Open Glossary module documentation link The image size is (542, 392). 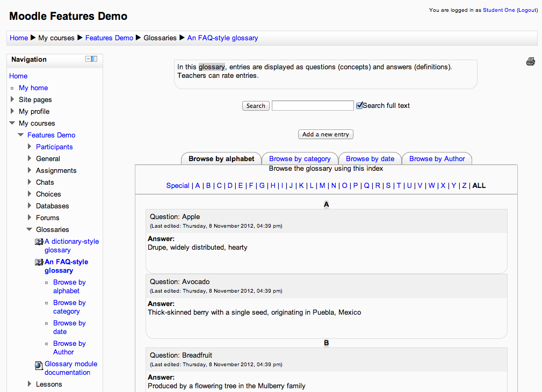click(x=71, y=368)
